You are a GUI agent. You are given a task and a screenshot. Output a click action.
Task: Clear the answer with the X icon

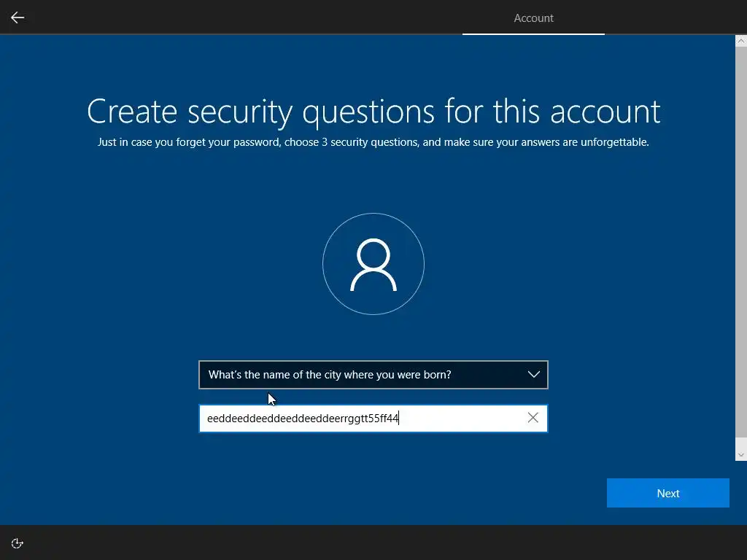(533, 418)
